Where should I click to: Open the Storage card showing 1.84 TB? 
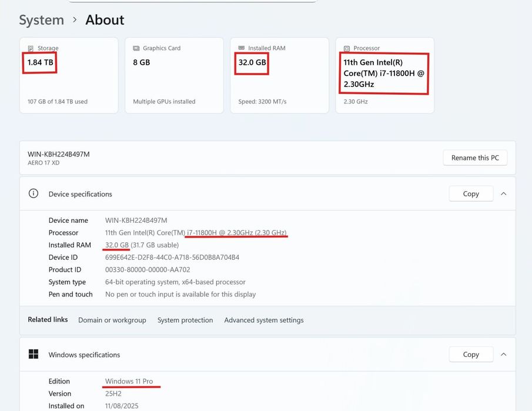tap(69, 75)
